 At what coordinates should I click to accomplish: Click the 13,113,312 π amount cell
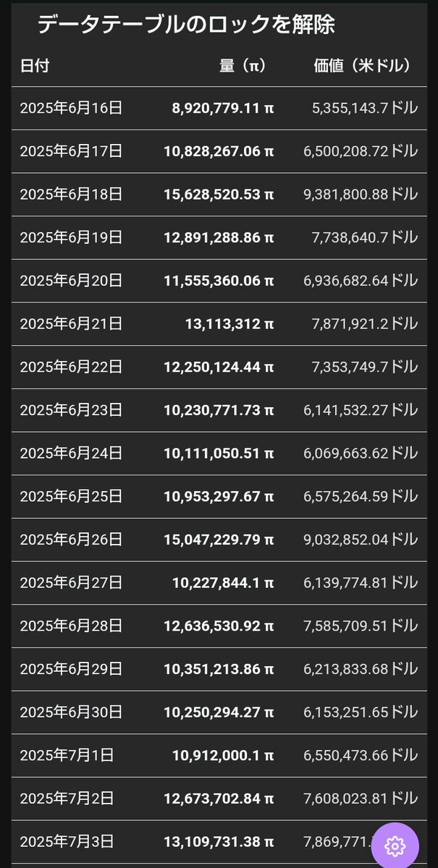point(229,324)
